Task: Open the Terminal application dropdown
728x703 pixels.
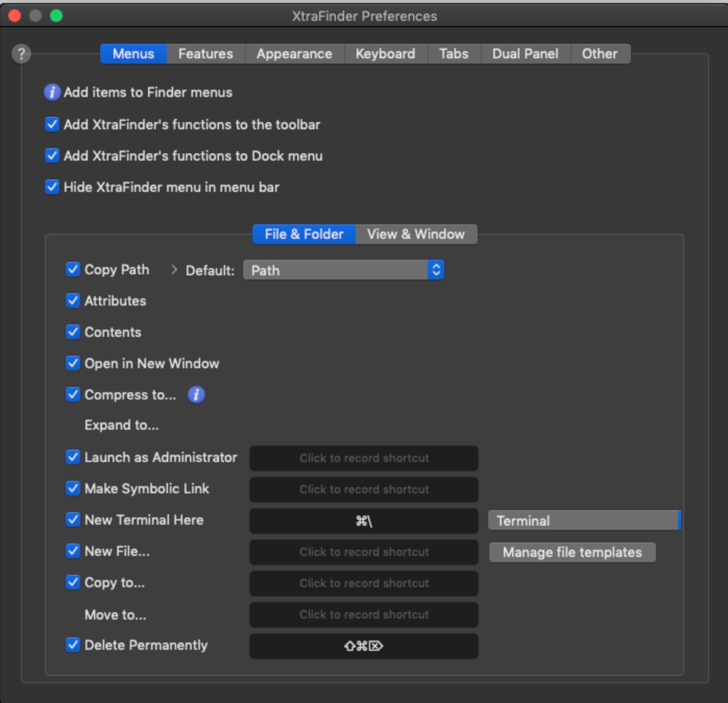Action: click(x=584, y=520)
